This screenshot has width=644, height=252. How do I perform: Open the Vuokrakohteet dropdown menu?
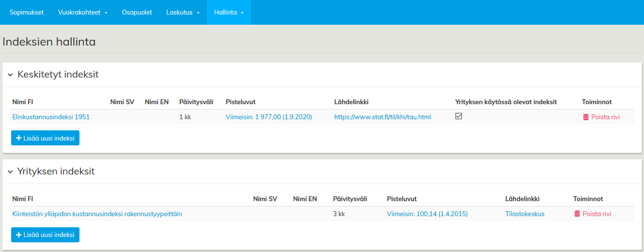click(x=82, y=12)
